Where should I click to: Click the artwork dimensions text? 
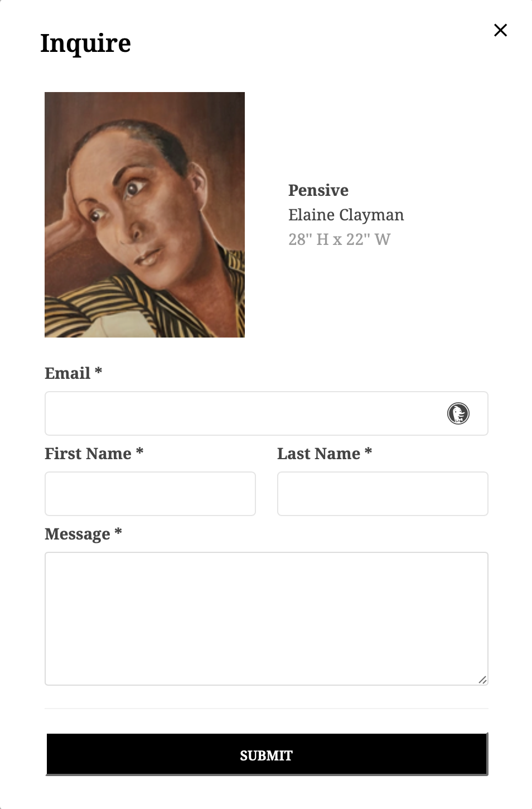tap(339, 239)
